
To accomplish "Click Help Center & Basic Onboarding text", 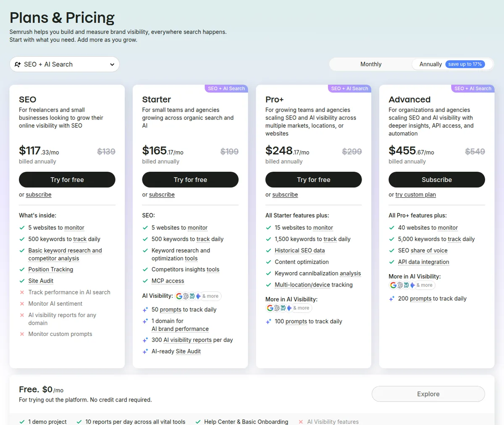I will click(246, 422).
